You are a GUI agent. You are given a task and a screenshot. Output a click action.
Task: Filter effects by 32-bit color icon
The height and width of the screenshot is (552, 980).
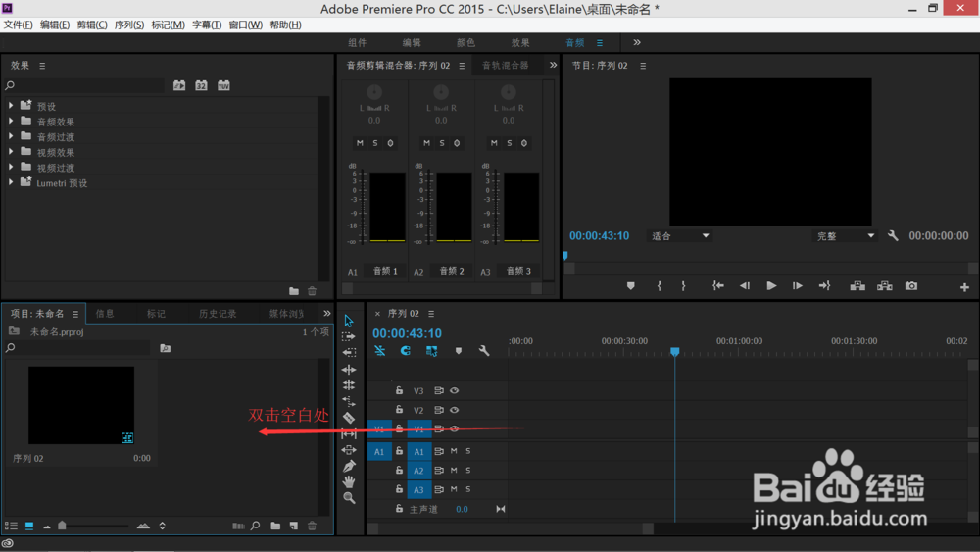(x=201, y=85)
